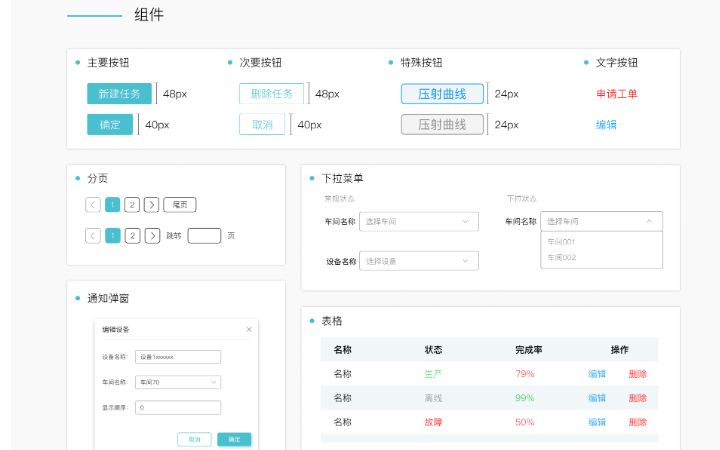Image resolution: width=720 pixels, height=450 pixels.
Task: Click the 完成率 table column header
Action: [x=529, y=349]
